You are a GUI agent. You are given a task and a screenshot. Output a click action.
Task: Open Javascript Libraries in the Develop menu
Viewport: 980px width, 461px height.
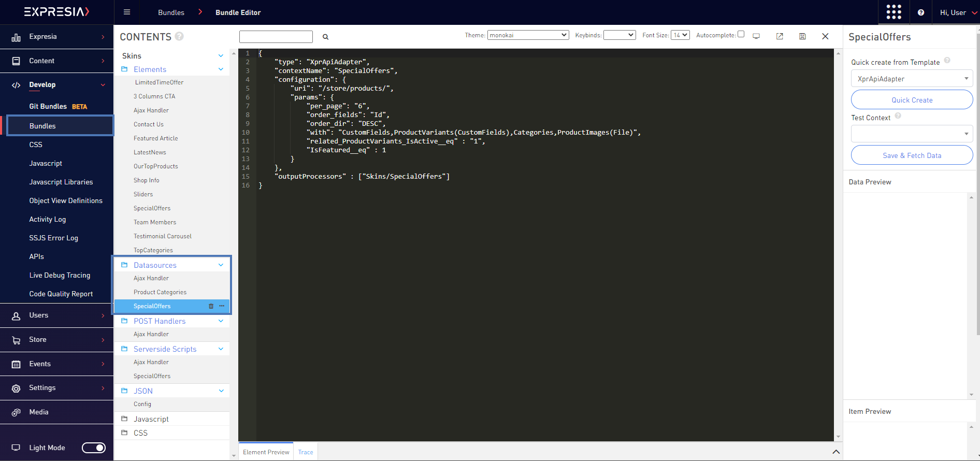pyautogui.click(x=61, y=182)
